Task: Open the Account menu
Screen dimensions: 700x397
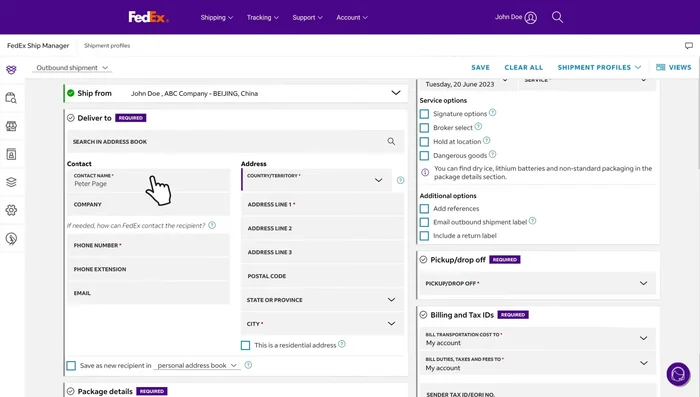Action: coord(352,17)
